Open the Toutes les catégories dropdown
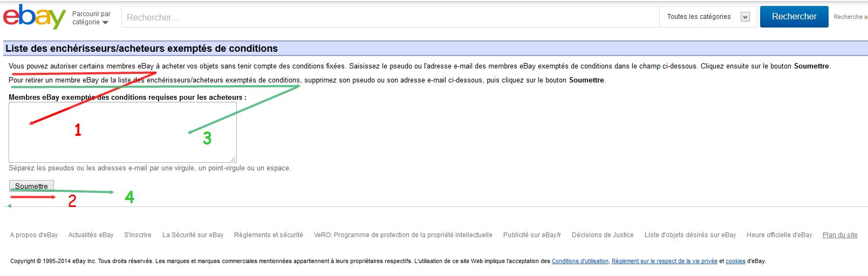Viewport: 868px width, 276px height. (708, 17)
